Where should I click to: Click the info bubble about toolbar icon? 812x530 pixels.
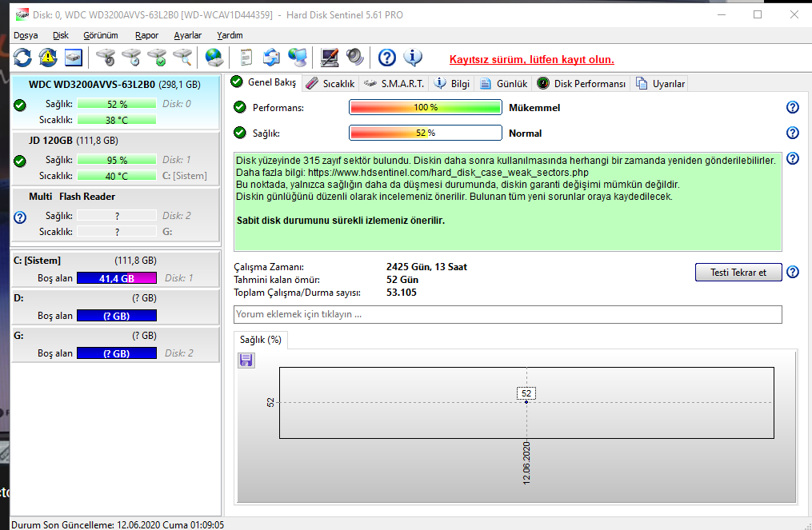click(413, 58)
